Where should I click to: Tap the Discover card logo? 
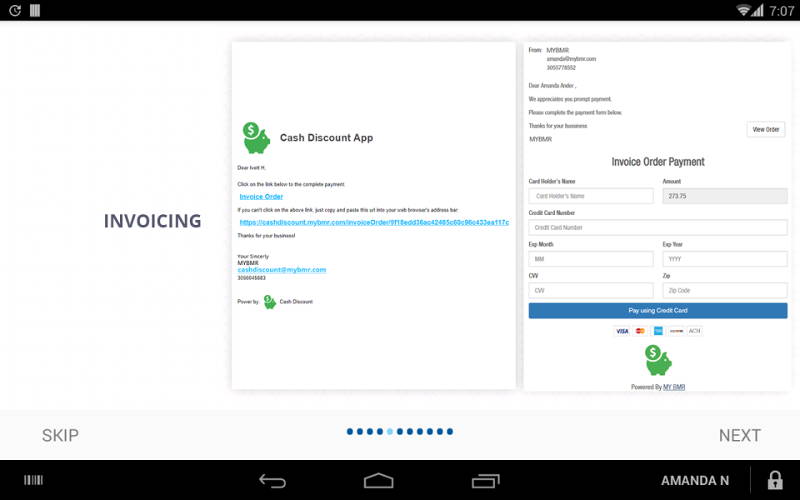(x=677, y=331)
